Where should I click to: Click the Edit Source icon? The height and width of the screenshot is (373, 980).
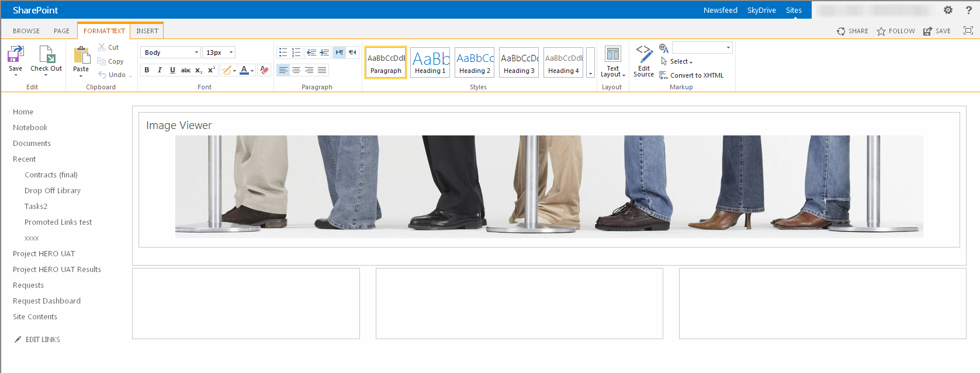coord(643,61)
